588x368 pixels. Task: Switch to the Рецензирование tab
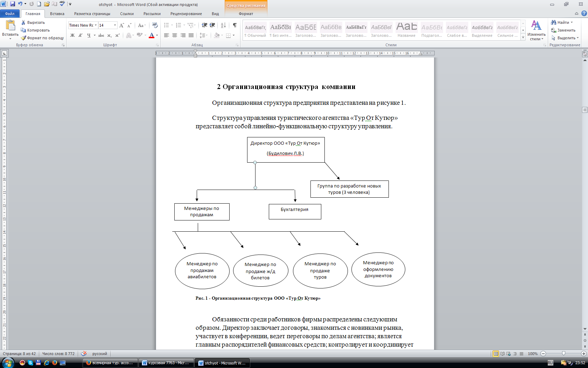coord(186,14)
